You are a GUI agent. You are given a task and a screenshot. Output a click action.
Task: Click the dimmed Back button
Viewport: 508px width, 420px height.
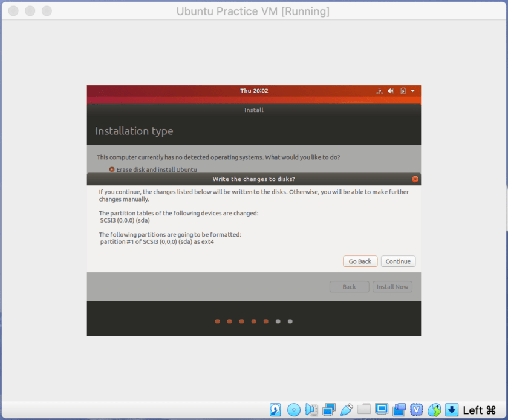point(350,287)
